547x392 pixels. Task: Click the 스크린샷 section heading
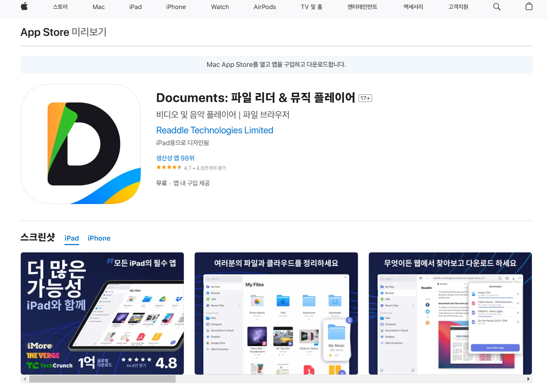(38, 237)
